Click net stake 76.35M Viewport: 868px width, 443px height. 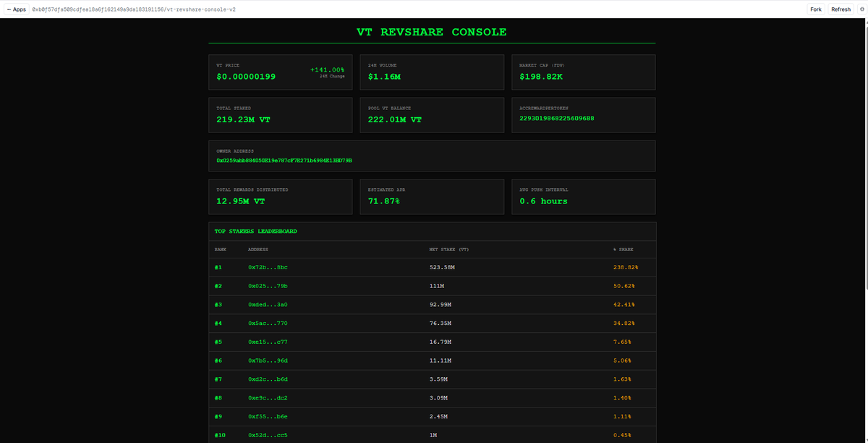(441, 323)
